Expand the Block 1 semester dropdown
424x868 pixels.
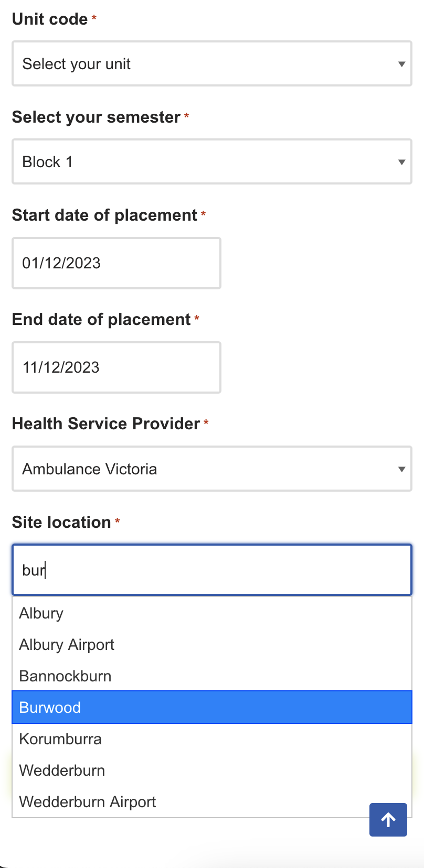pos(210,162)
